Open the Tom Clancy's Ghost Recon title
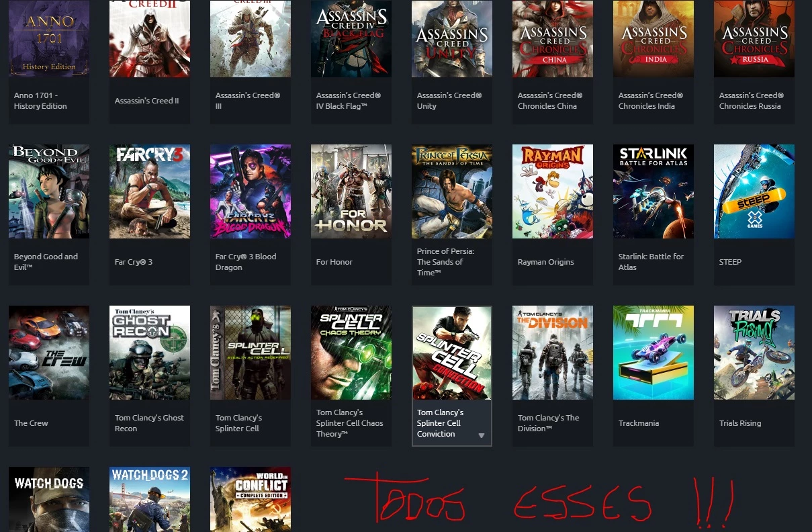Screen dimensions: 812x532 pos(149,423)
